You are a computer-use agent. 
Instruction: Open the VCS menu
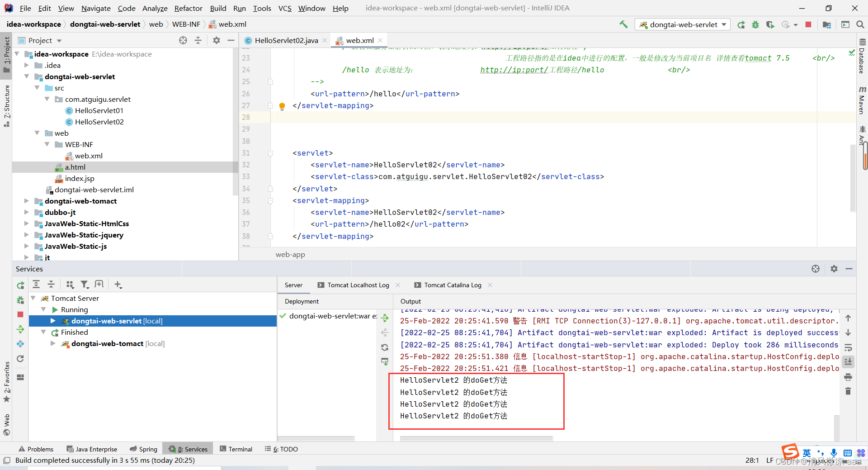pyautogui.click(x=285, y=8)
